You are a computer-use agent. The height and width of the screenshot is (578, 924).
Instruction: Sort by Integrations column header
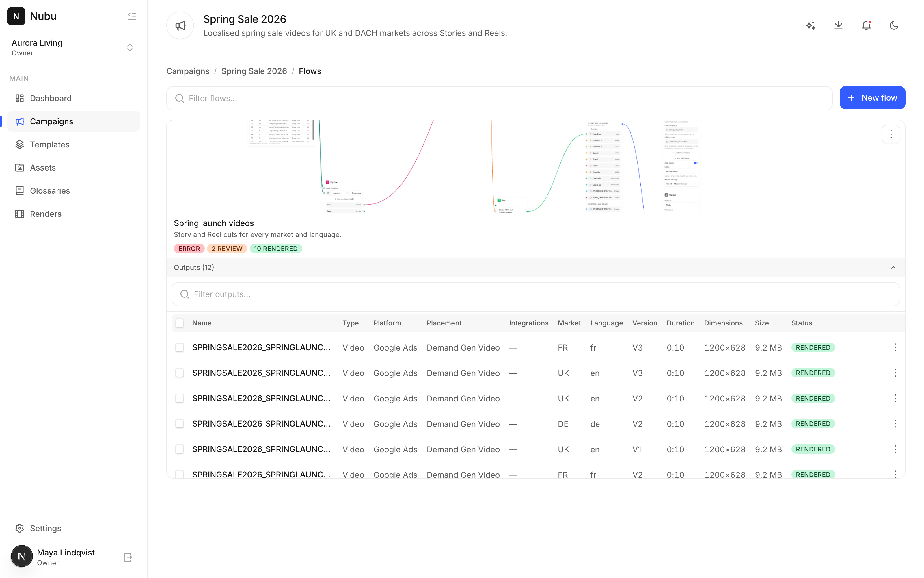coord(528,323)
